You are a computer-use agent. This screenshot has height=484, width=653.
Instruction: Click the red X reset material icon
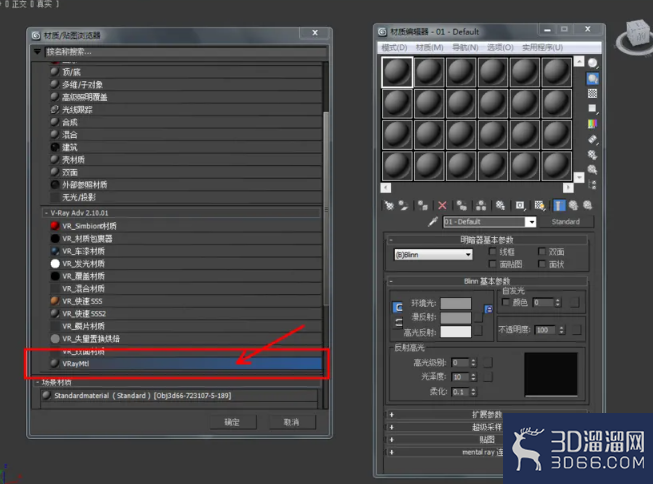442,205
